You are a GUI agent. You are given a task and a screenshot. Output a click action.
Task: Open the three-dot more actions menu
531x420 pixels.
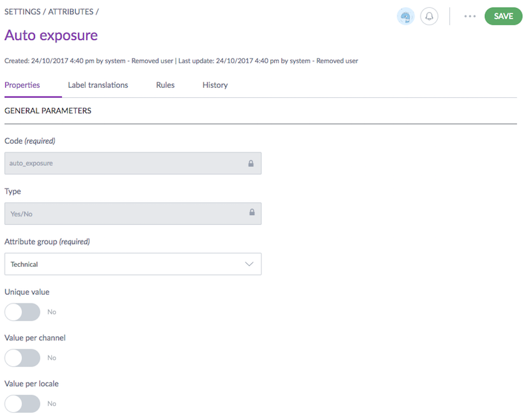click(x=470, y=17)
